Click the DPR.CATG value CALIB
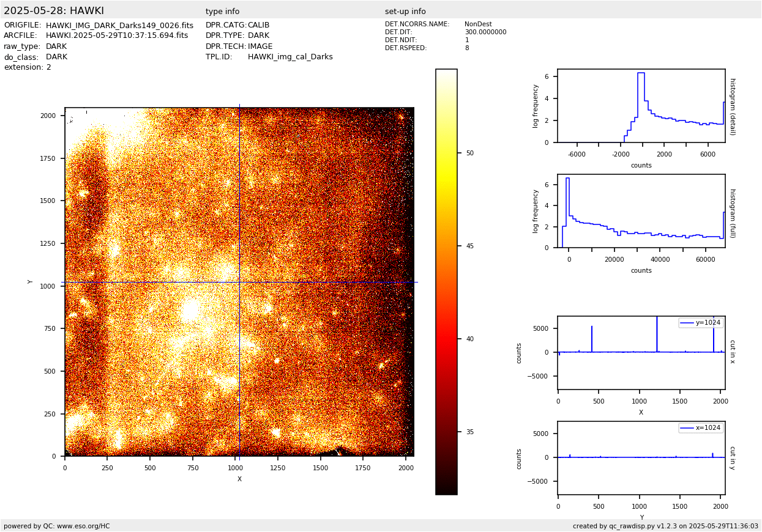This screenshot has height=532, width=762. pyautogui.click(x=258, y=26)
